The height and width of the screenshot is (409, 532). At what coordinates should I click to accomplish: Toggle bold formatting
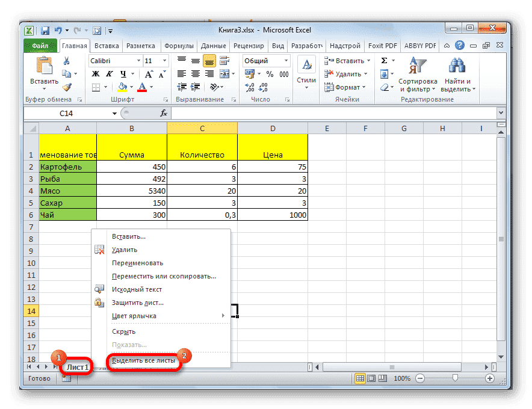[95, 74]
